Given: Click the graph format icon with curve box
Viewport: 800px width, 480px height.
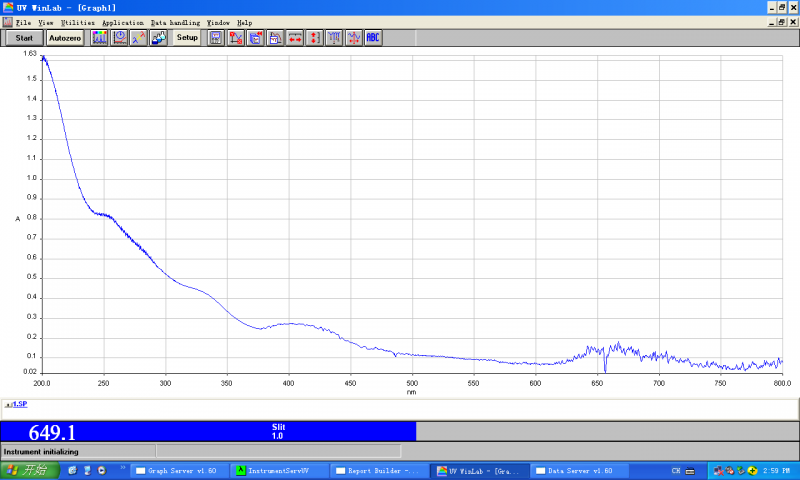Looking at the screenshot, I should [275, 38].
